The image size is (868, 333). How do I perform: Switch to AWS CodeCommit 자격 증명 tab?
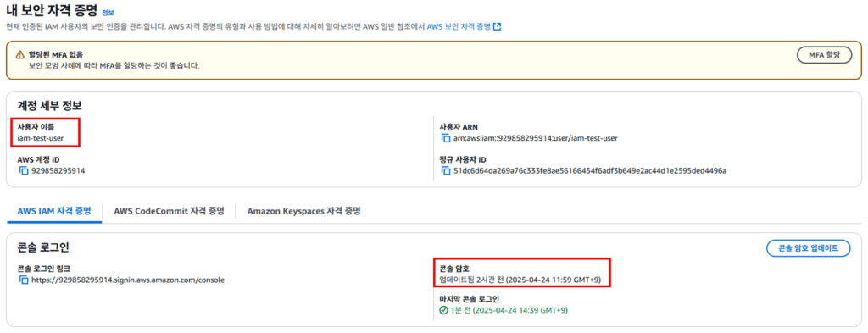[169, 211]
